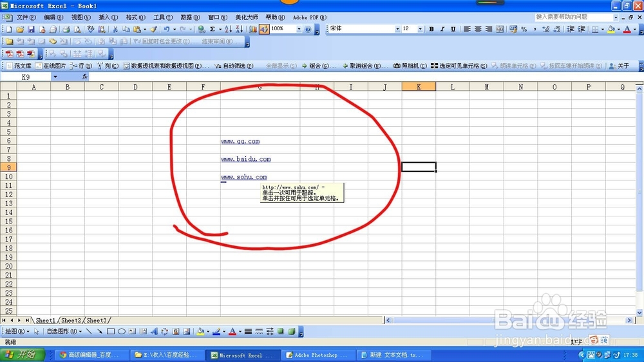Open the 文件 File menu

(x=26, y=17)
